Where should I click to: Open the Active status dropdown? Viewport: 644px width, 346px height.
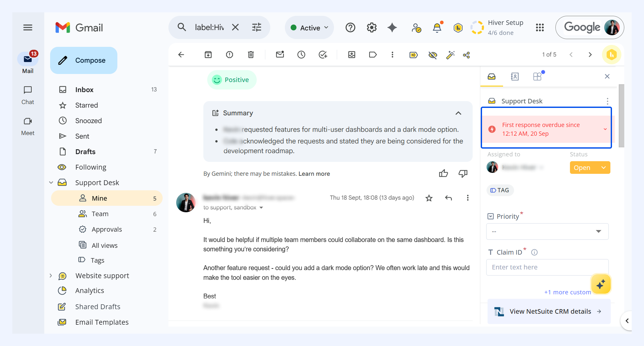coord(309,28)
